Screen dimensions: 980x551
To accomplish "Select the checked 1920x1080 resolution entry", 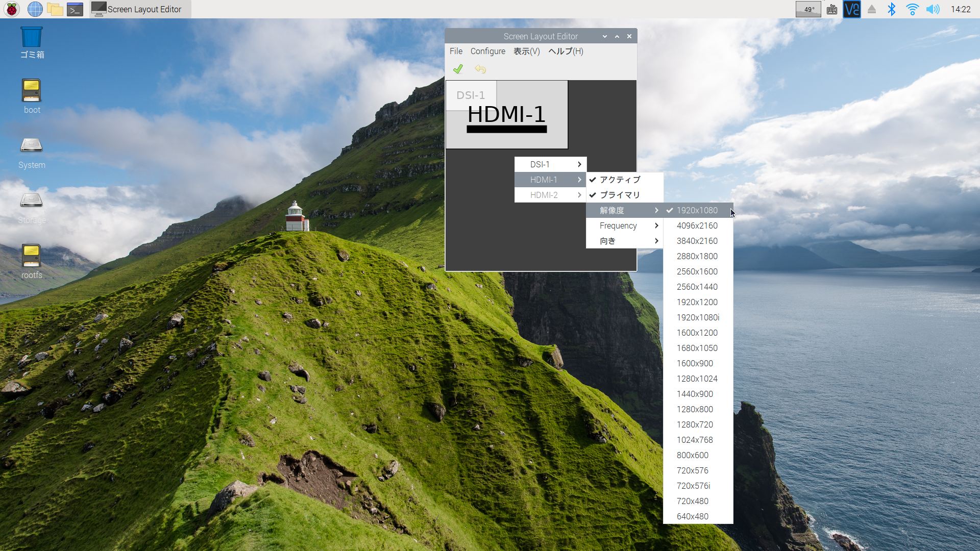I will (x=697, y=210).
